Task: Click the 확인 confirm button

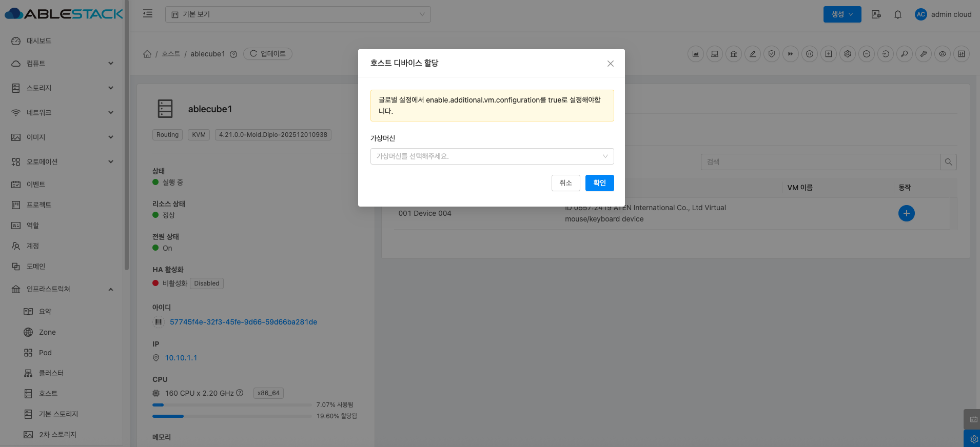Action: point(599,183)
